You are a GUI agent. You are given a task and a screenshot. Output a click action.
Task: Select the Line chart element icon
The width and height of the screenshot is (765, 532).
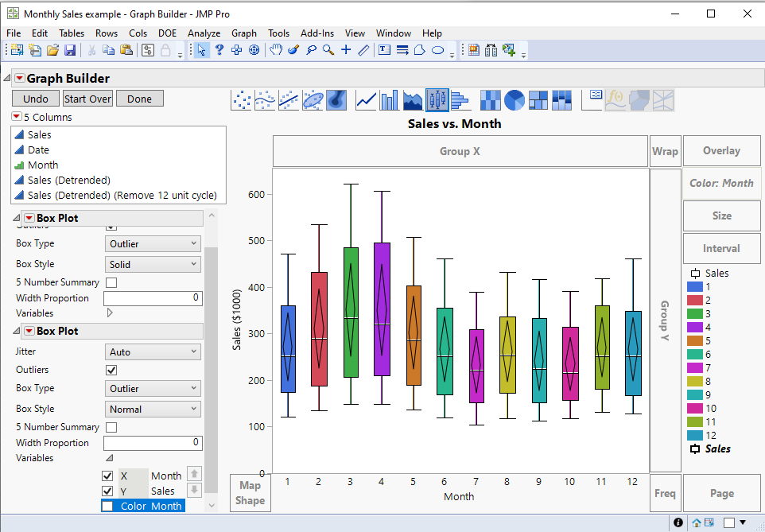pyautogui.click(x=366, y=100)
